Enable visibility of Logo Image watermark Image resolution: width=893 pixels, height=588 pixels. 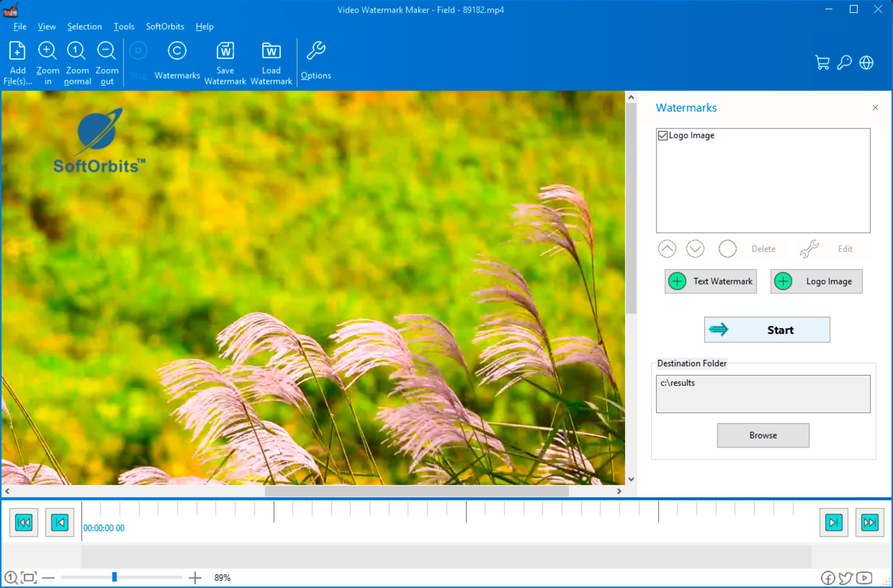663,136
